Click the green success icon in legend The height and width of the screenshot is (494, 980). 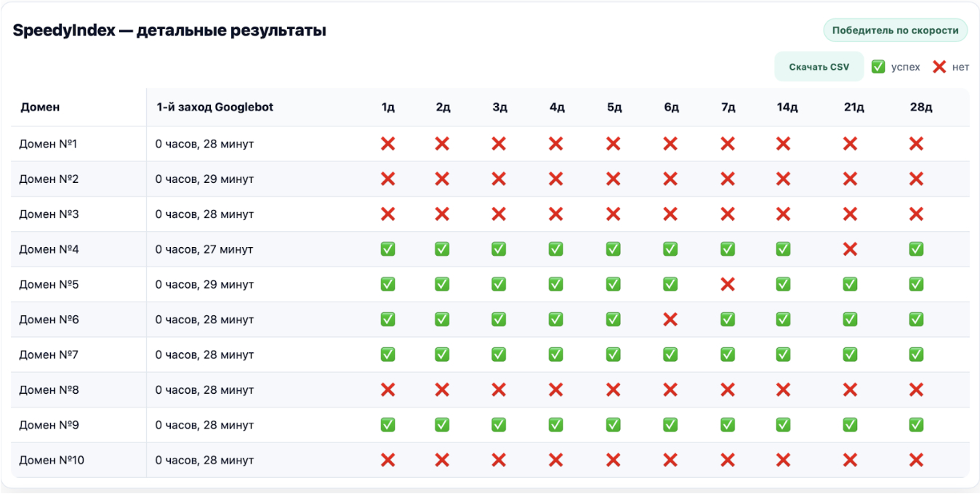pos(878,67)
